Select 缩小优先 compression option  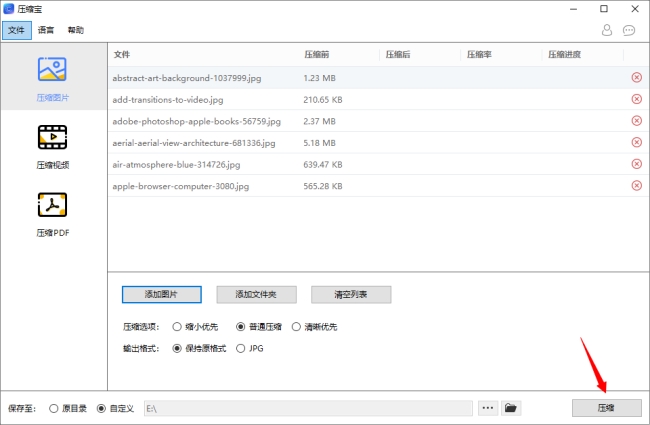click(195, 327)
